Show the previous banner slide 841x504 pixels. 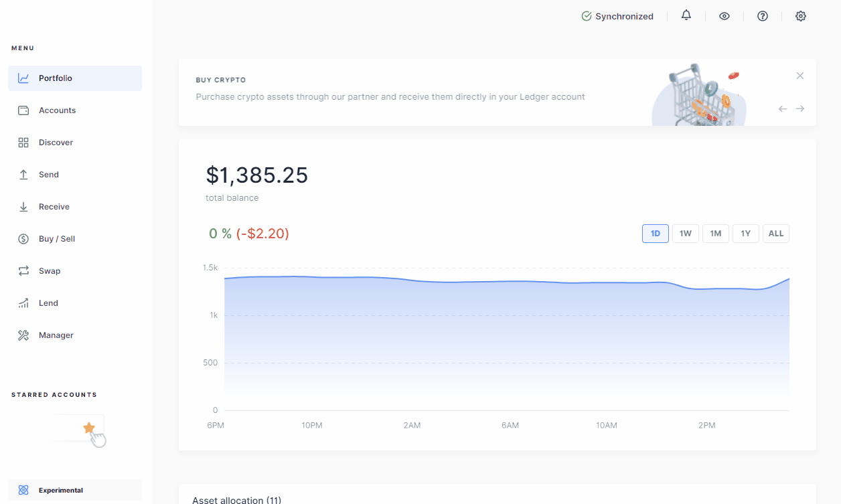pyautogui.click(x=782, y=108)
